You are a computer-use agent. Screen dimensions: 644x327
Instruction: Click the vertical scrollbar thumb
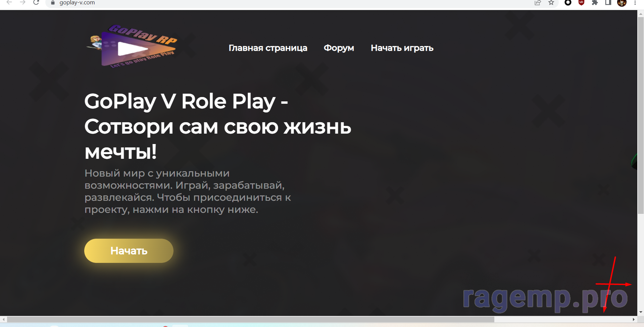coord(641,115)
